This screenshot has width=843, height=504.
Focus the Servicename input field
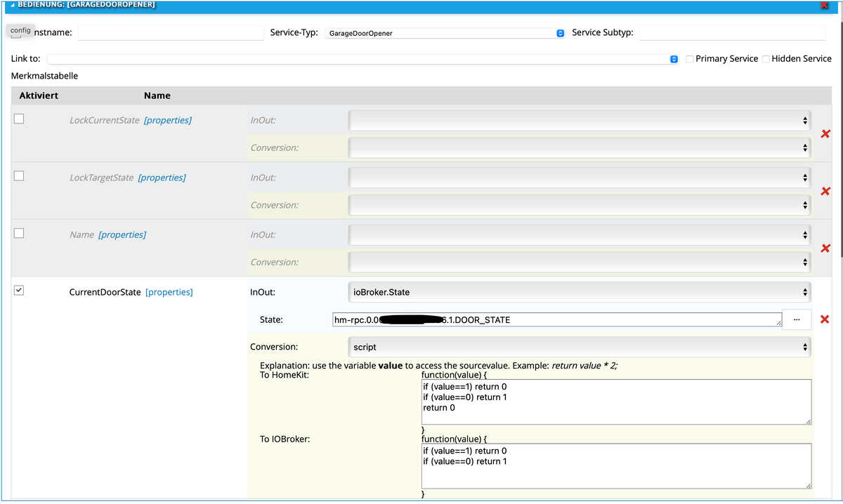click(171, 33)
